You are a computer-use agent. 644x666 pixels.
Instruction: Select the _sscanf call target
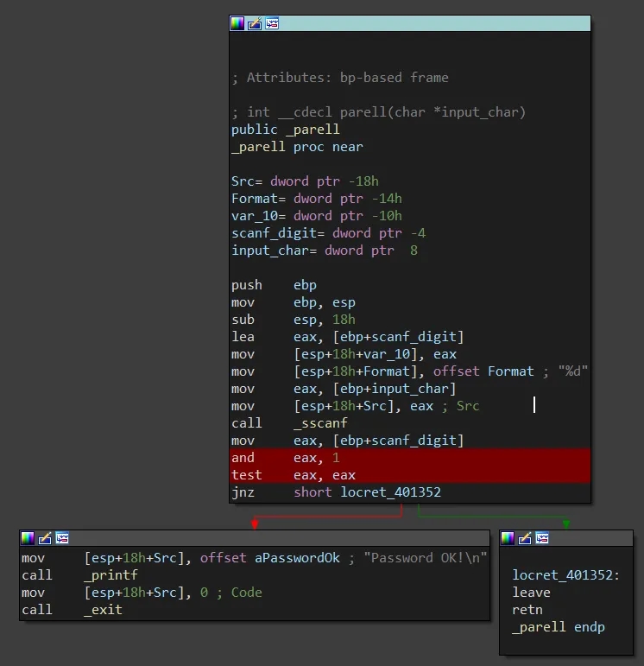[320, 423]
